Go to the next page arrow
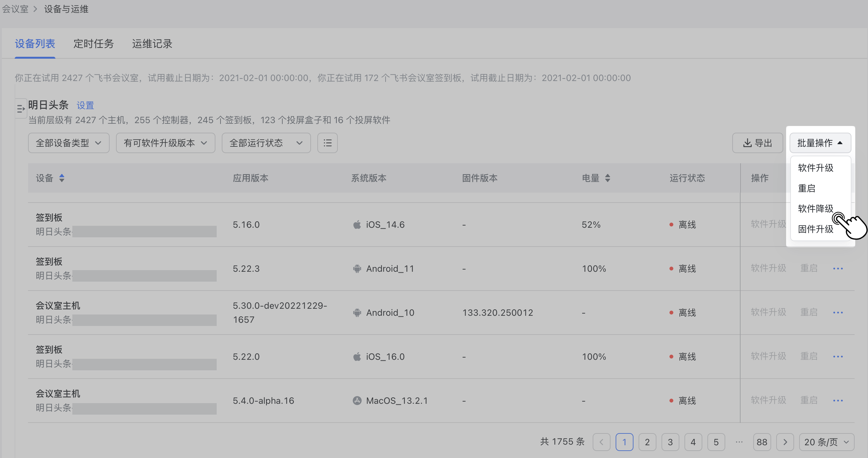The height and width of the screenshot is (458, 868). pyautogui.click(x=785, y=442)
